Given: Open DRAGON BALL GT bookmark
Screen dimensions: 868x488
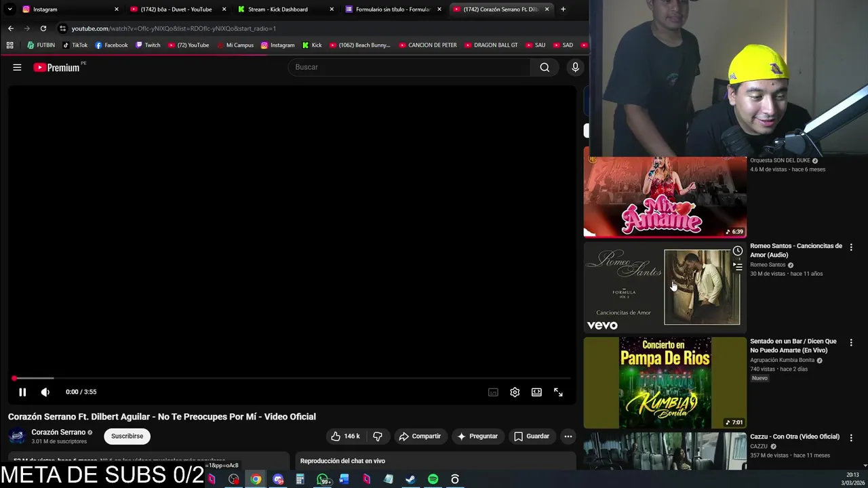Looking at the screenshot, I should click(x=491, y=45).
